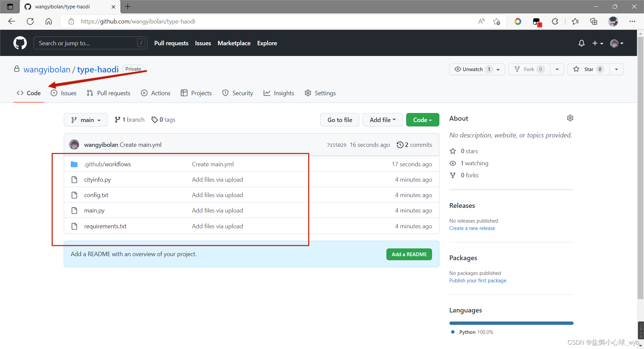Image resolution: width=644 pixels, height=349 pixels.
Task: Toggle read aloud icon in address bar
Action: click(481, 21)
